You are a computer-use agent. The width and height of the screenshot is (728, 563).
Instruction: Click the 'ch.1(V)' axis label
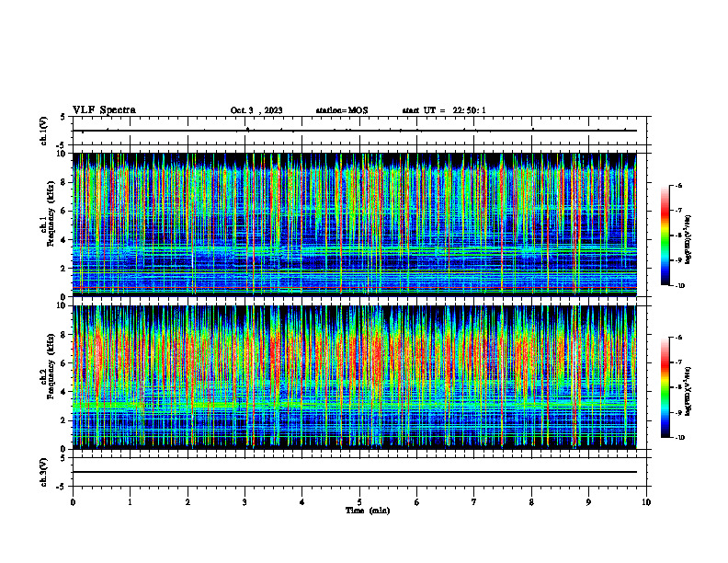(x=44, y=131)
